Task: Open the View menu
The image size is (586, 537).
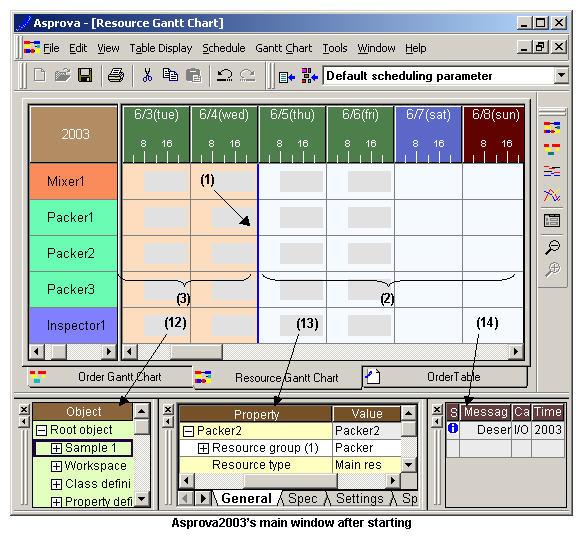Action: pyautogui.click(x=108, y=48)
